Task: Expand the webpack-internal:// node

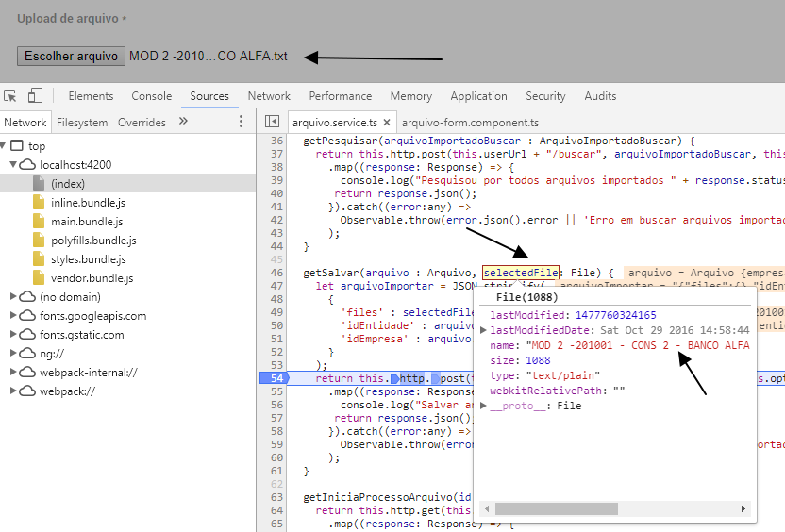Action: [x=13, y=373]
